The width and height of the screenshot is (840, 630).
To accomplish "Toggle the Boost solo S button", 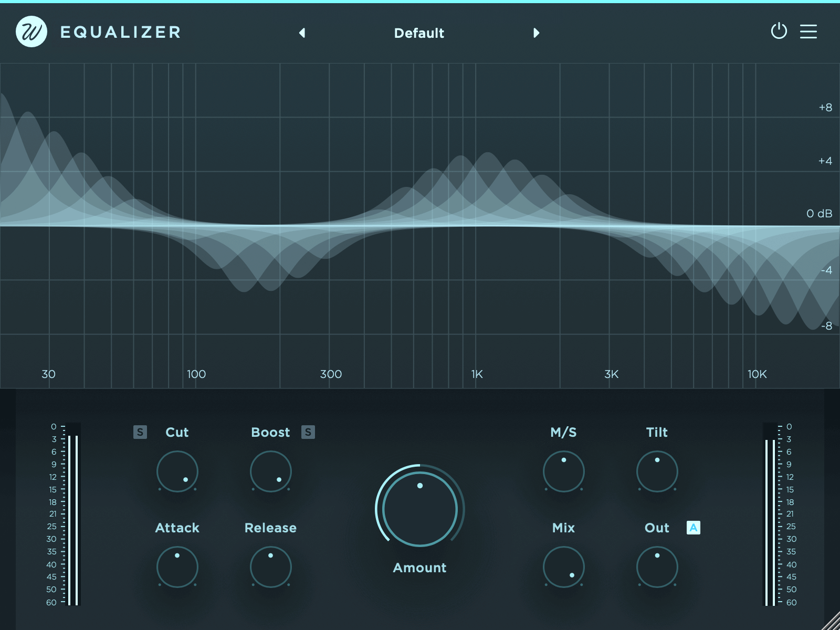I will pyautogui.click(x=308, y=432).
